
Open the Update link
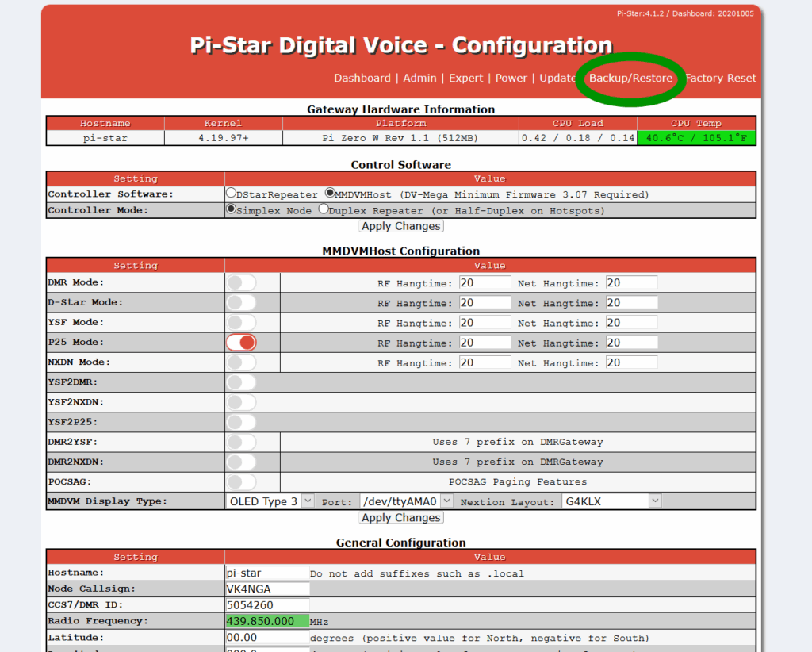click(x=557, y=79)
